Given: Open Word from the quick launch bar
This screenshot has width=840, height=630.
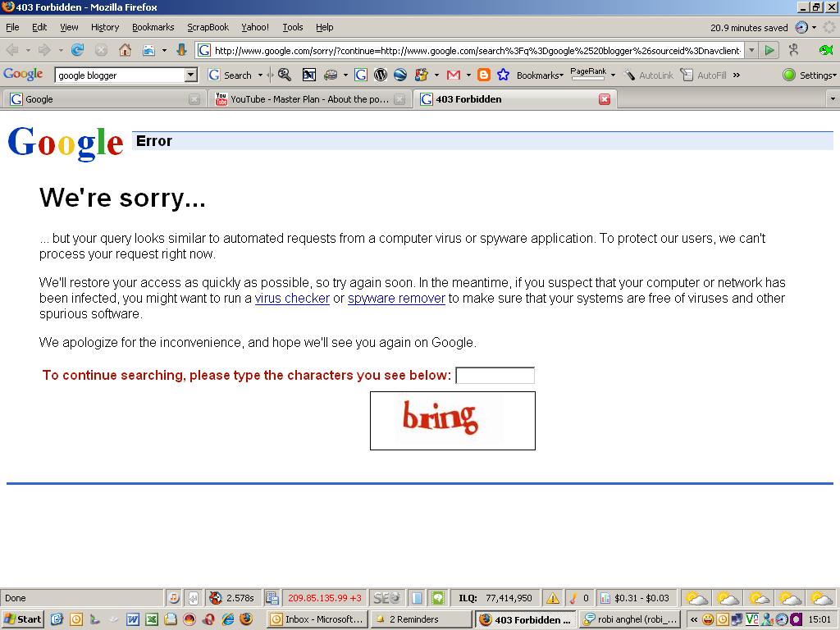Looking at the screenshot, I should point(133,619).
